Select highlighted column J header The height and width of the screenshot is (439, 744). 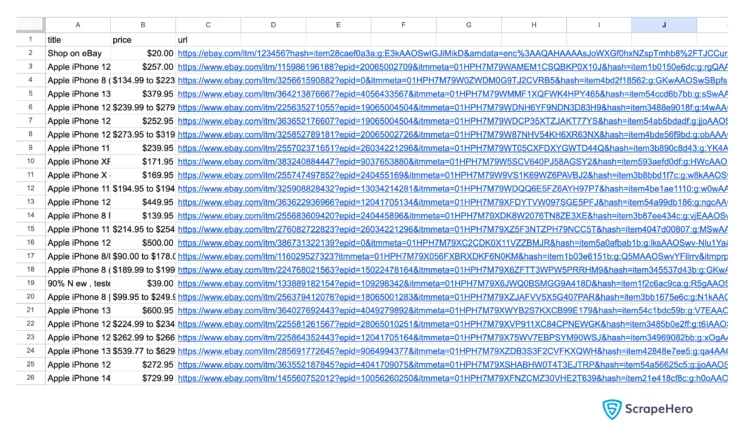click(664, 25)
